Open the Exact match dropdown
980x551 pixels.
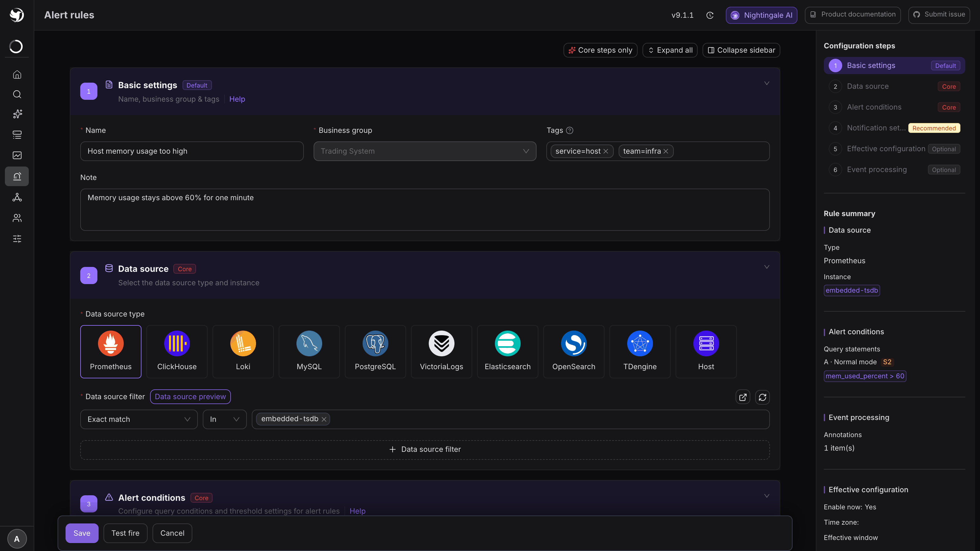tap(139, 419)
